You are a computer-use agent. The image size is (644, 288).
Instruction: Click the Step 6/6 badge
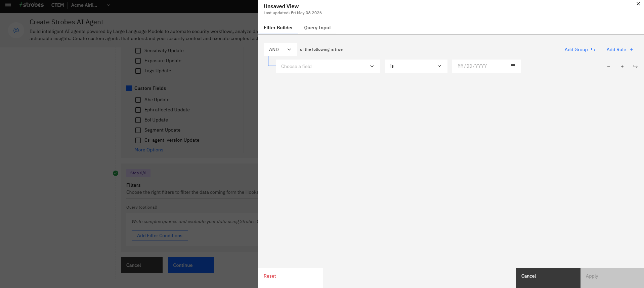[138, 173]
